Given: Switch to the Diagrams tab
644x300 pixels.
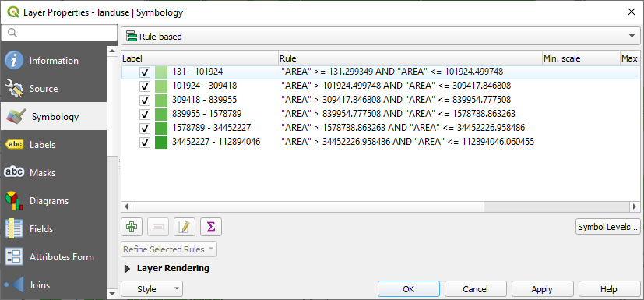Looking at the screenshot, I should [54, 201].
